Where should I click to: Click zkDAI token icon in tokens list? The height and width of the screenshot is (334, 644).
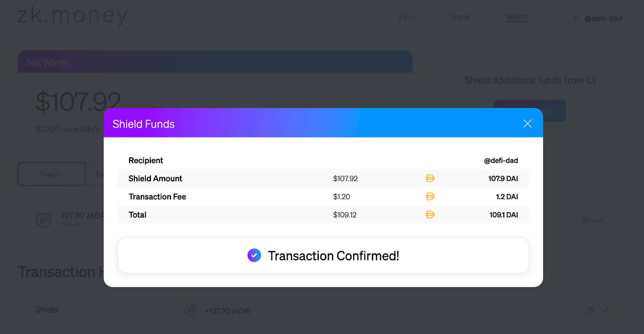click(44, 220)
